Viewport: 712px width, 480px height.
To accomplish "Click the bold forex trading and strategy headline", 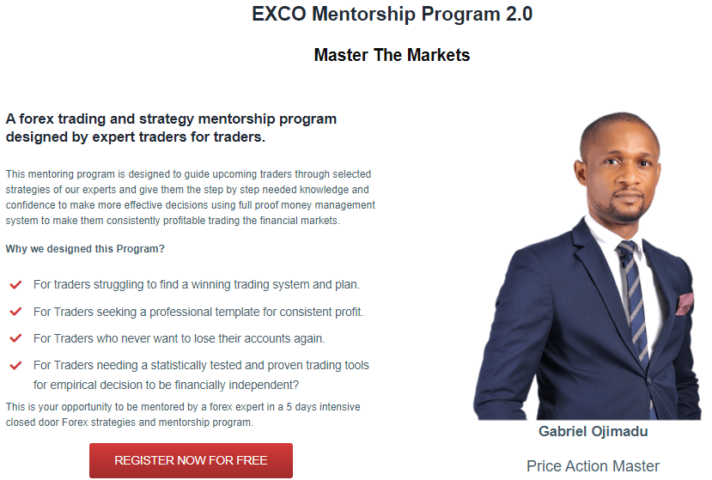I will coord(171,128).
